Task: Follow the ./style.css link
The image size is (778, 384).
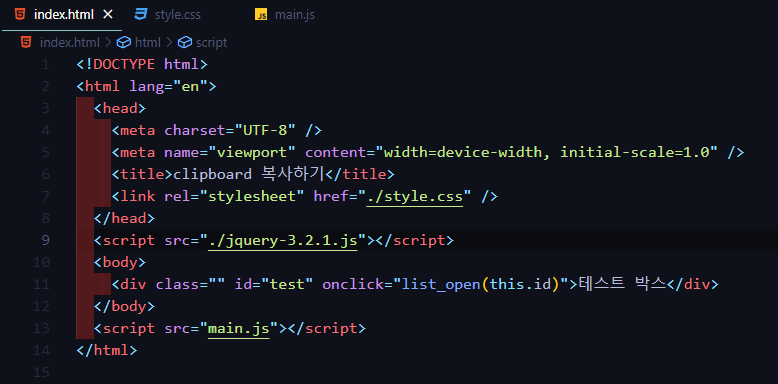Action: pos(415,196)
